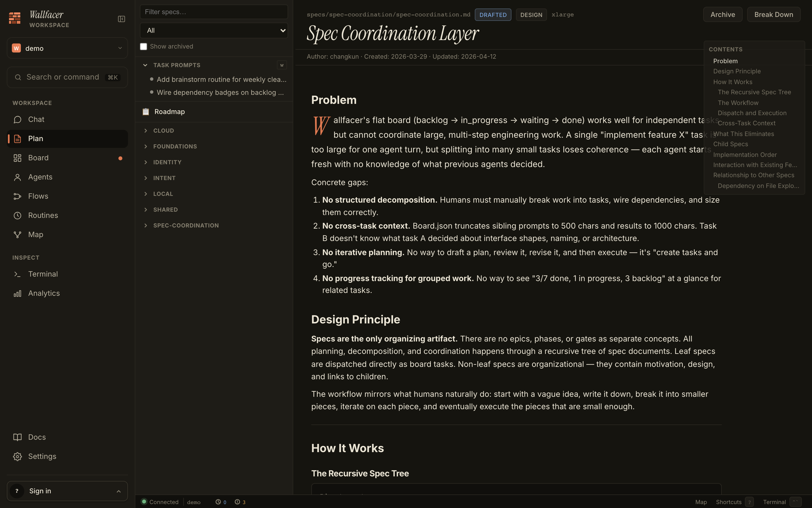Click the orange notification dot on Board
The image size is (812, 508).
[x=120, y=158]
